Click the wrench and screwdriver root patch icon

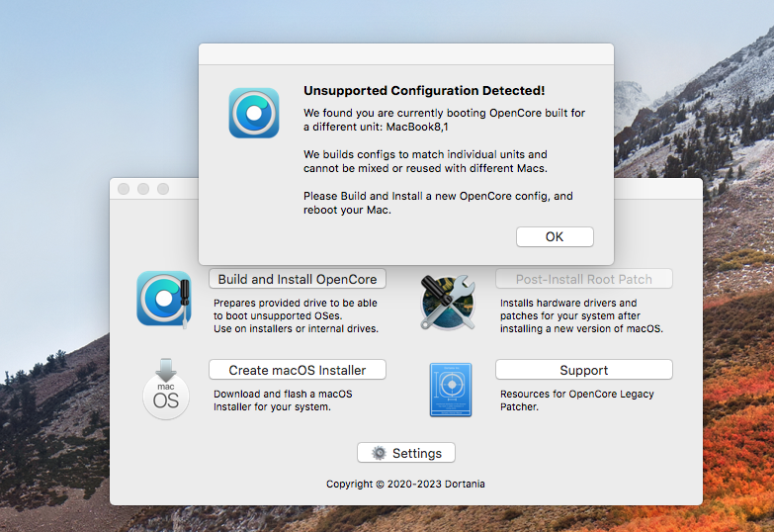[448, 303]
